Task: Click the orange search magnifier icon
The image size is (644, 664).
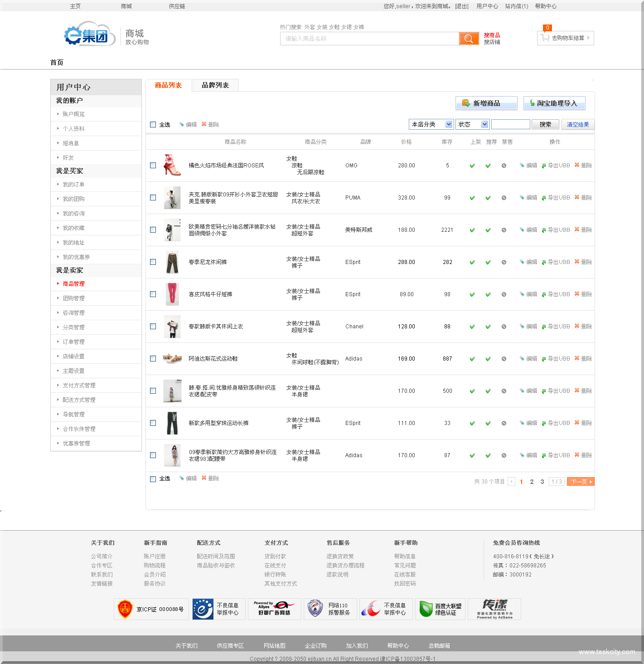Action: (469, 38)
